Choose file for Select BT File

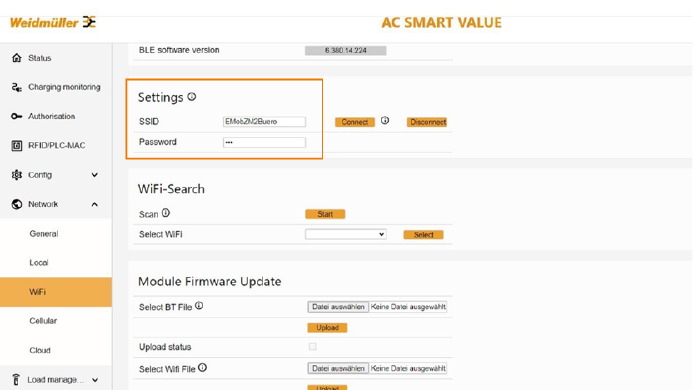(338, 307)
